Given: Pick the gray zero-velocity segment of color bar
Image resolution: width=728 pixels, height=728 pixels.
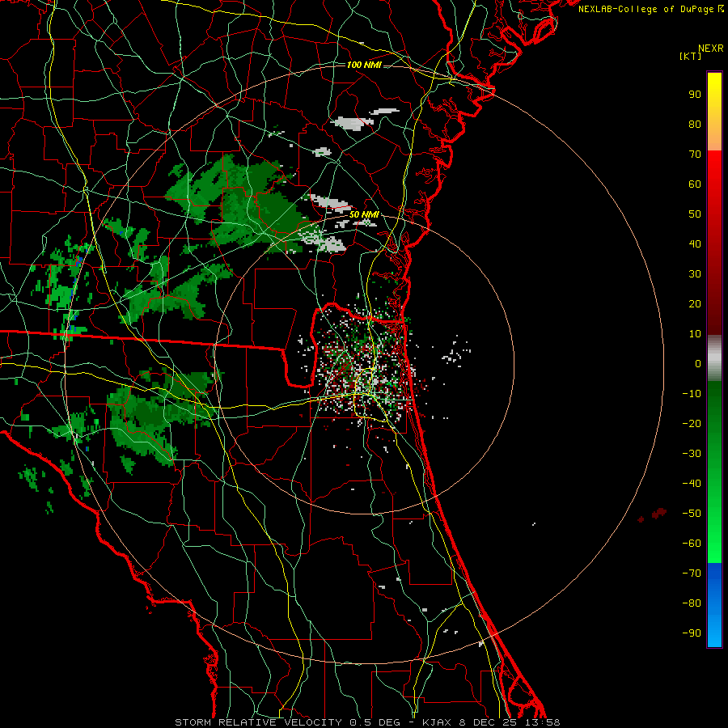Looking at the screenshot, I should [714, 358].
